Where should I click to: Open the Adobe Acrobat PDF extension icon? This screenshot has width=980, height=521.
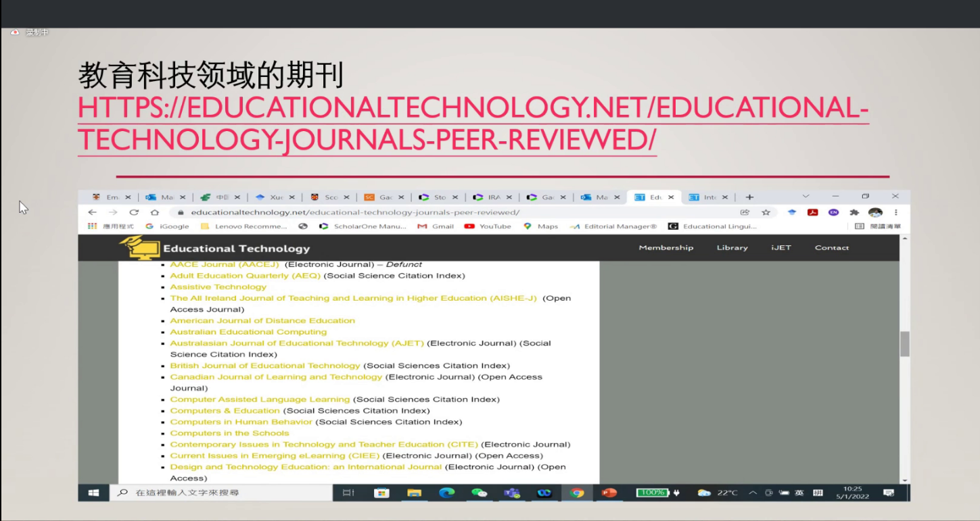[813, 212]
